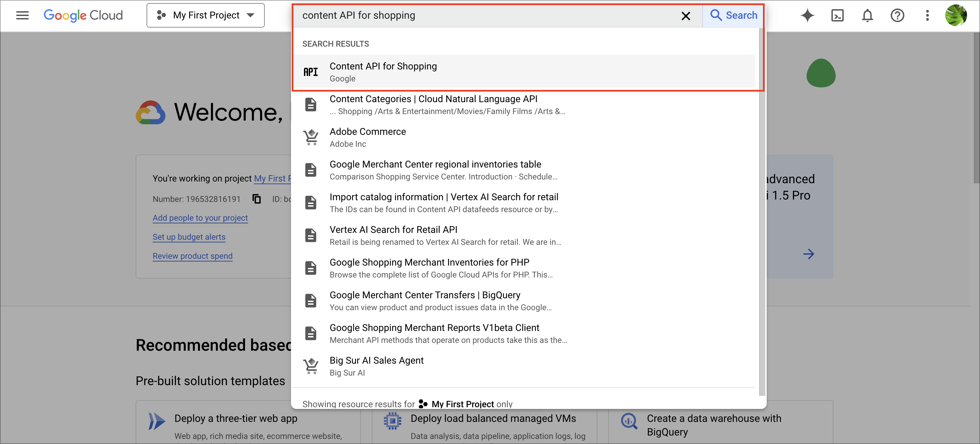Click document icon beside regional inventories table result
Screen dimensions: 980x444
click(x=311, y=170)
